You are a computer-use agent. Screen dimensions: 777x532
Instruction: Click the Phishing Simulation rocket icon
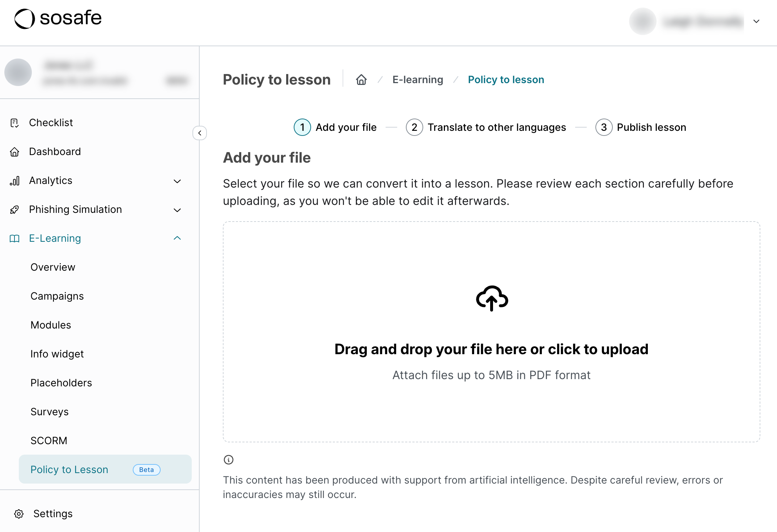(x=14, y=210)
